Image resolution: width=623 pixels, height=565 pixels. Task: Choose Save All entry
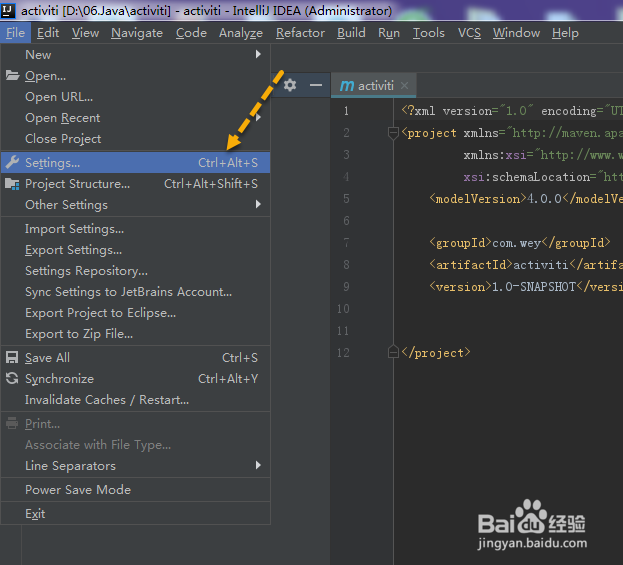click(x=135, y=358)
